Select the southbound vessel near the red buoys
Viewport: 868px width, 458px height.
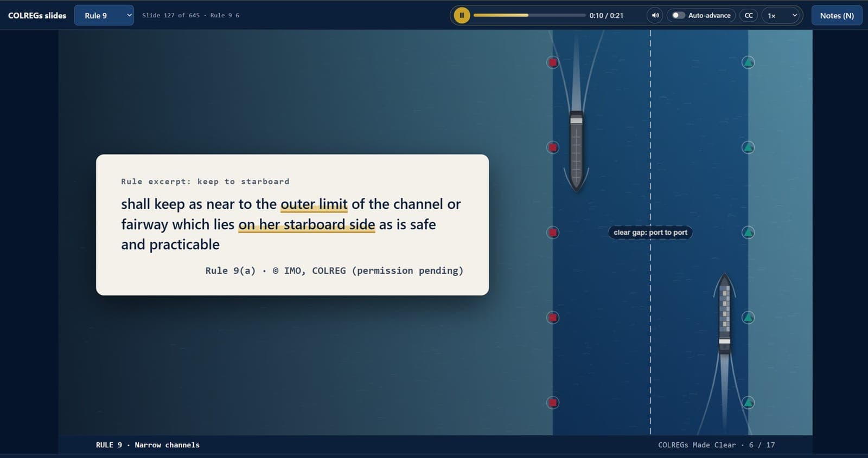576,151
